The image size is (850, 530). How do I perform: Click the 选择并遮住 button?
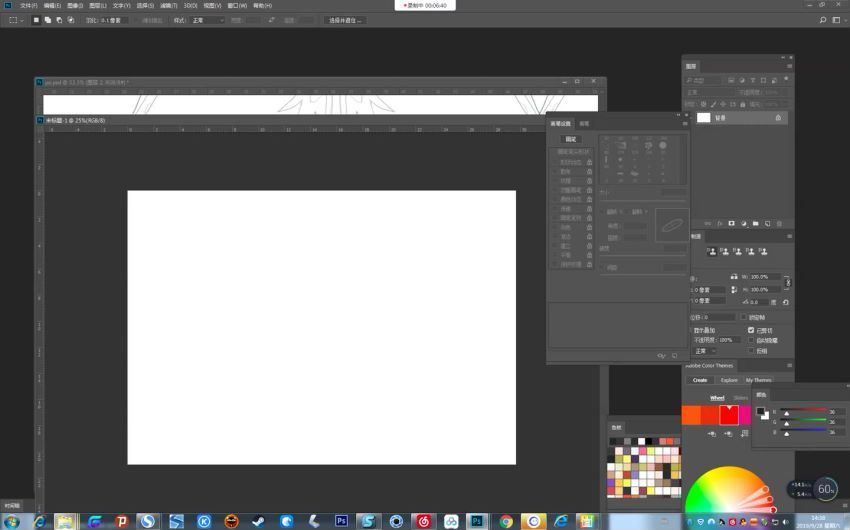click(345, 20)
